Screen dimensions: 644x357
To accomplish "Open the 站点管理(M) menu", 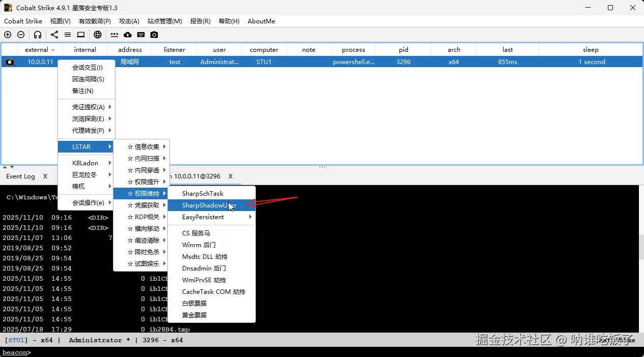I will [165, 21].
